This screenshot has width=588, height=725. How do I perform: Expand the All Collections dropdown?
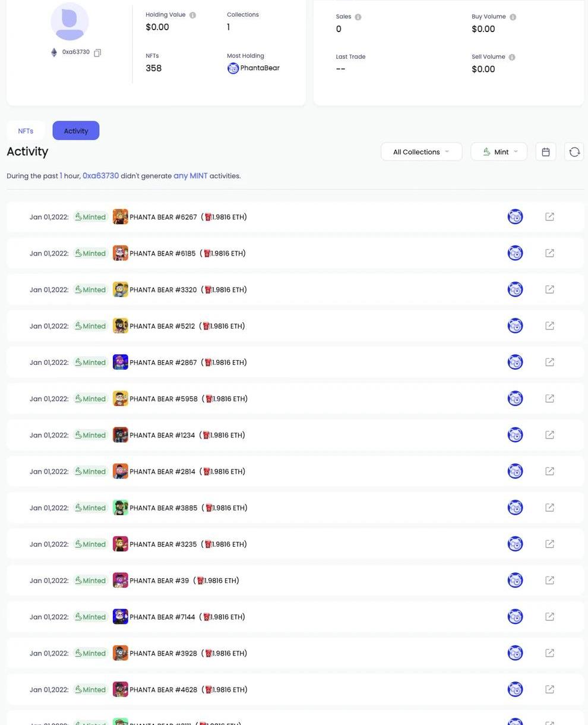(421, 152)
